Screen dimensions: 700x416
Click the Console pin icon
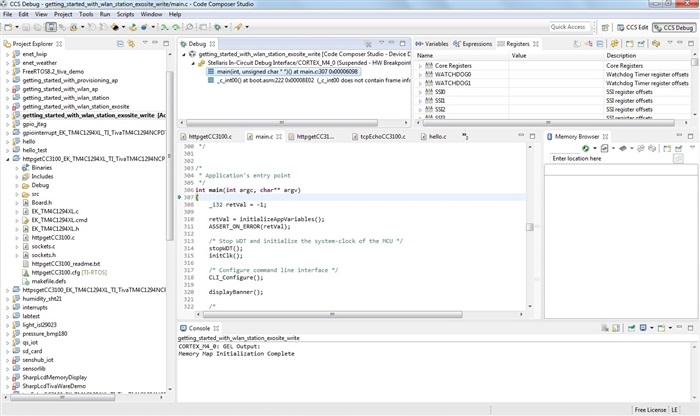coord(631,328)
